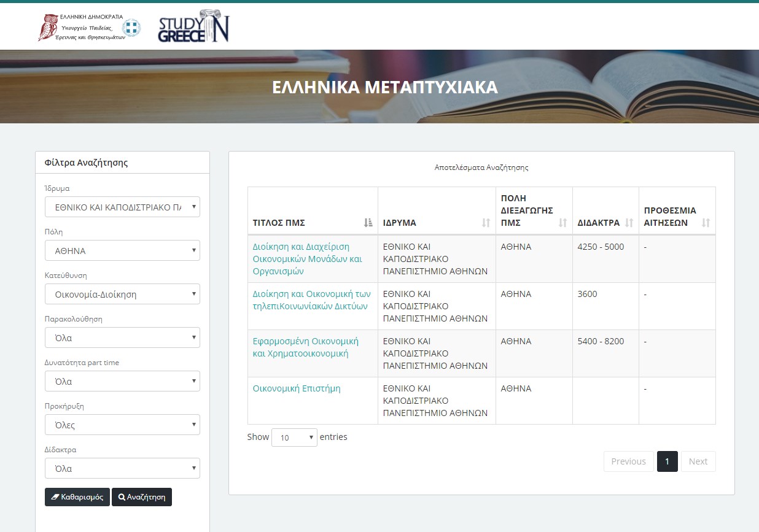Image resolution: width=759 pixels, height=532 pixels.
Task: Click the Study in Greece logo
Action: (193, 26)
